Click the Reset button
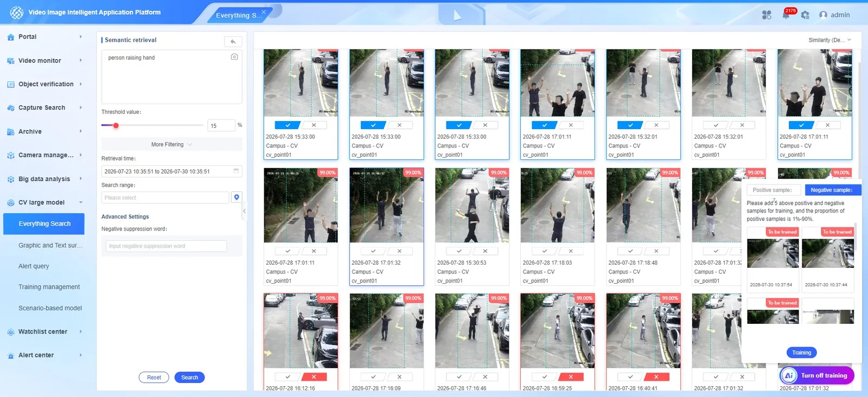This screenshot has width=868, height=397. pos(154,377)
